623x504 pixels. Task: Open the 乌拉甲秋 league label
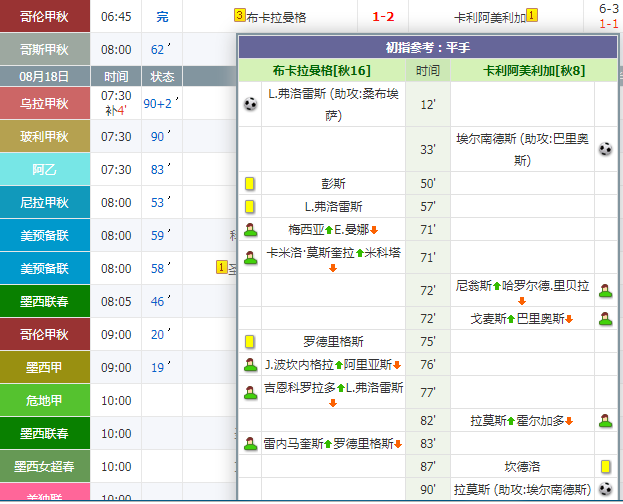[44, 103]
